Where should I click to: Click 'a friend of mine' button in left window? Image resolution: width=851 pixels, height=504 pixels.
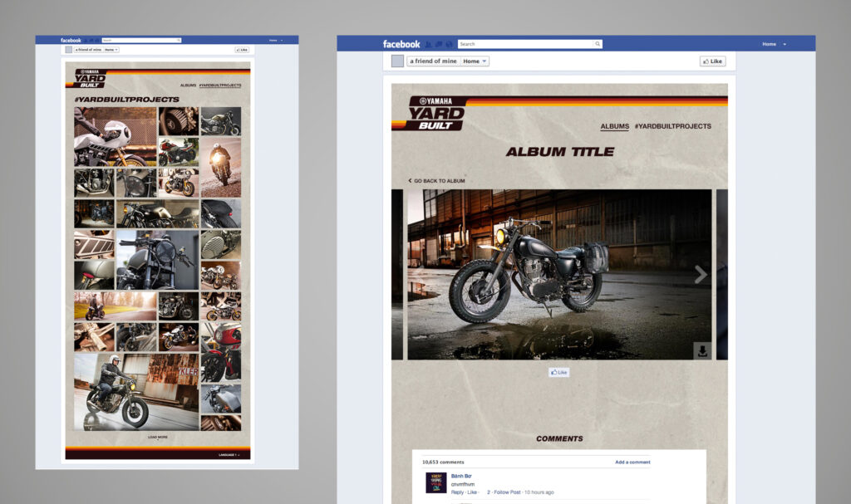tap(88, 49)
